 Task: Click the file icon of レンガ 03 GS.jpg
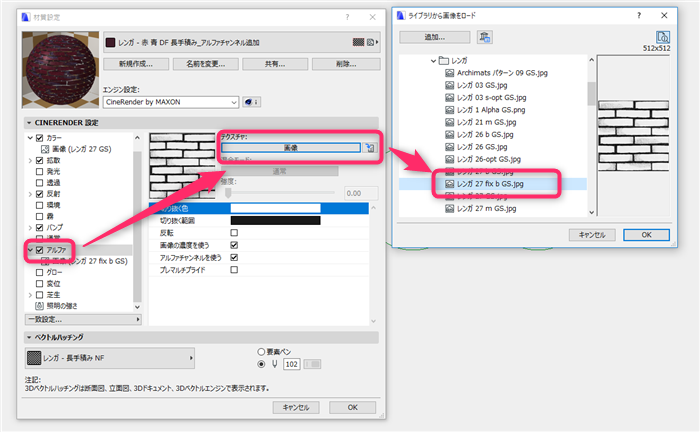point(450,85)
